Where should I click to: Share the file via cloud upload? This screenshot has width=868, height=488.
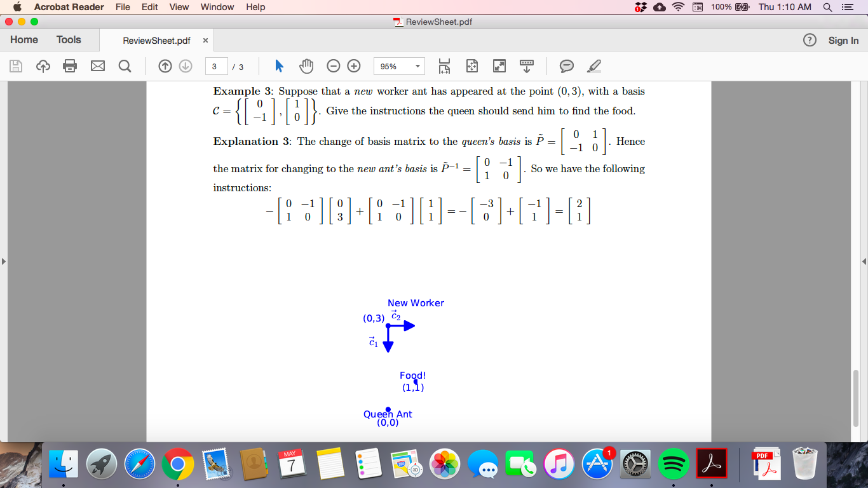tap(43, 65)
